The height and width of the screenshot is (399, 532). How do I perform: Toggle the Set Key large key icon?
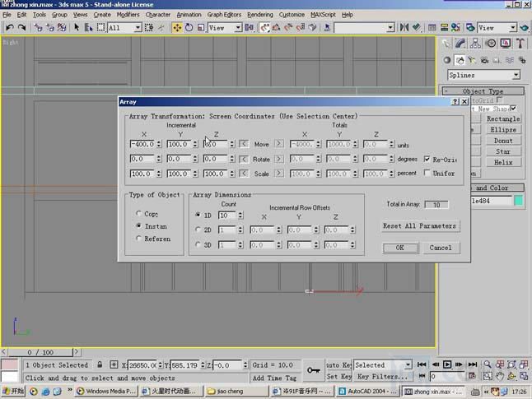point(313,370)
